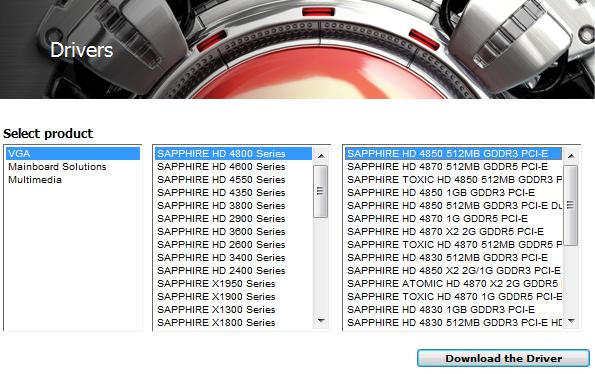Select SAPPHIRE ATOMIC HD 4870 X2 model
The image size is (595, 374).
(x=453, y=283)
